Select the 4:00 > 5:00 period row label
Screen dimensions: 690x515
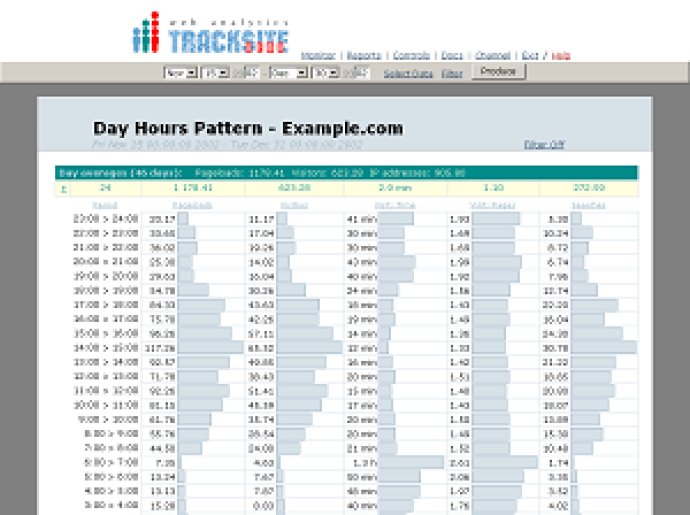(111, 491)
